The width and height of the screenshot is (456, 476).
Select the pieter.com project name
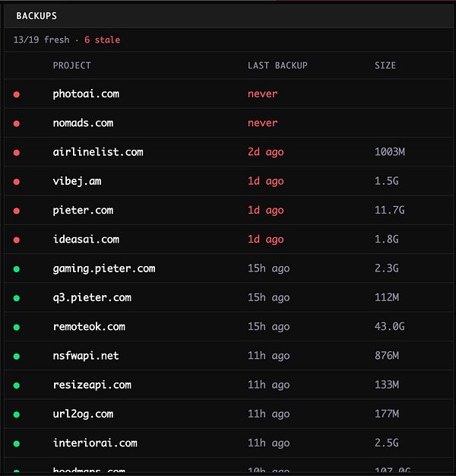point(83,211)
